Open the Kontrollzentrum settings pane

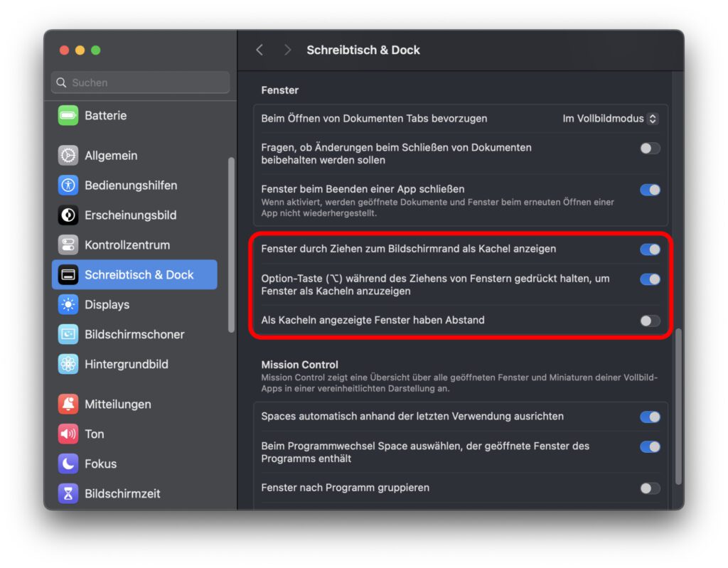(x=68, y=245)
